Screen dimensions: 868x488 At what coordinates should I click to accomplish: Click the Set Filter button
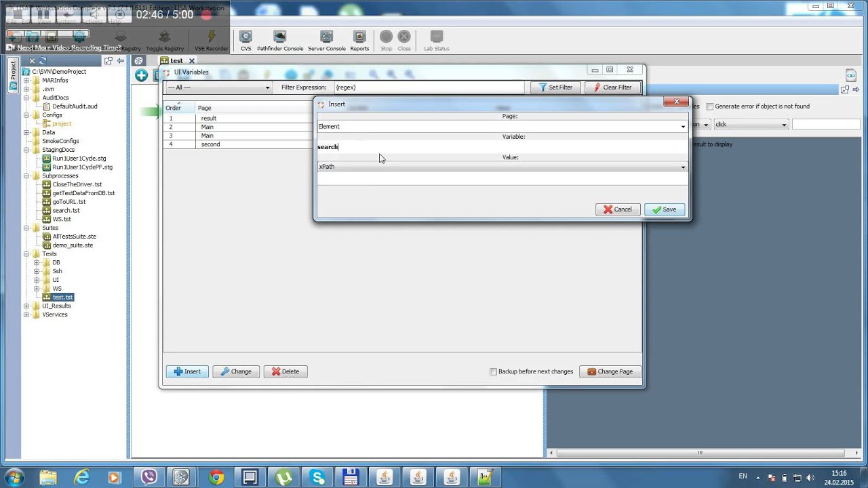pyautogui.click(x=555, y=87)
